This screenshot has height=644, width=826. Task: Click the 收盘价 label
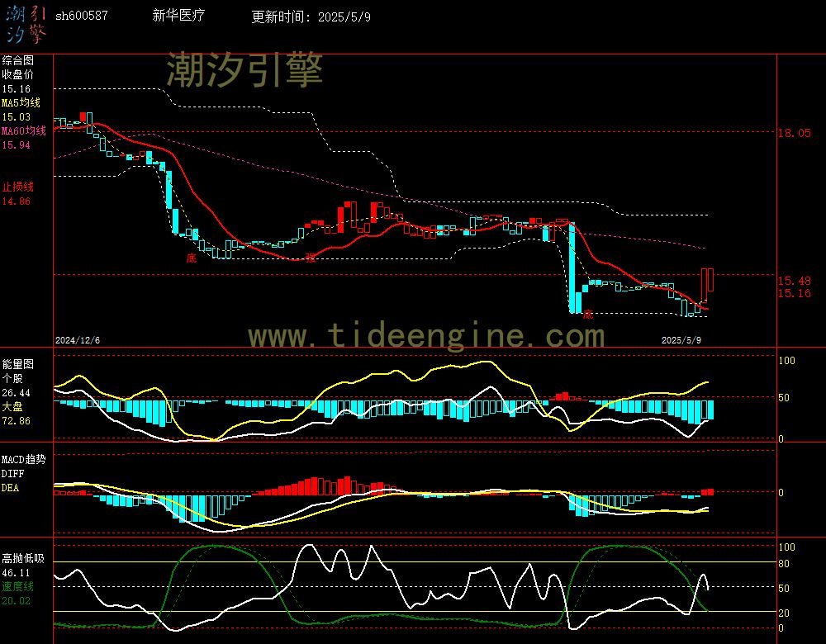[x=18, y=74]
